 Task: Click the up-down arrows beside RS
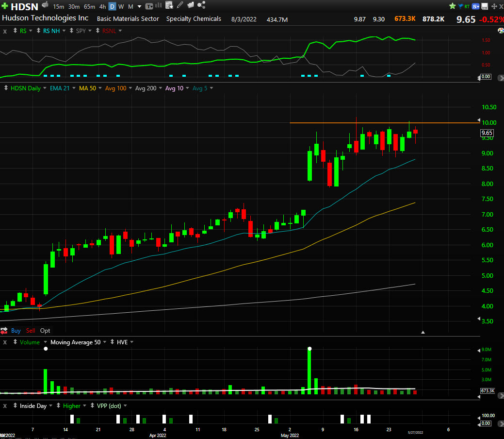click(15, 31)
